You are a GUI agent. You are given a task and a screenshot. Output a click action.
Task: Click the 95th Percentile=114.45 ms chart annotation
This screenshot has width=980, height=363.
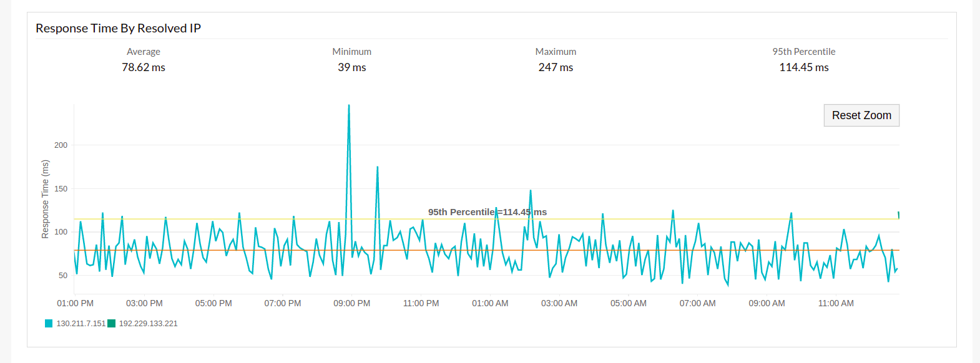coord(487,212)
